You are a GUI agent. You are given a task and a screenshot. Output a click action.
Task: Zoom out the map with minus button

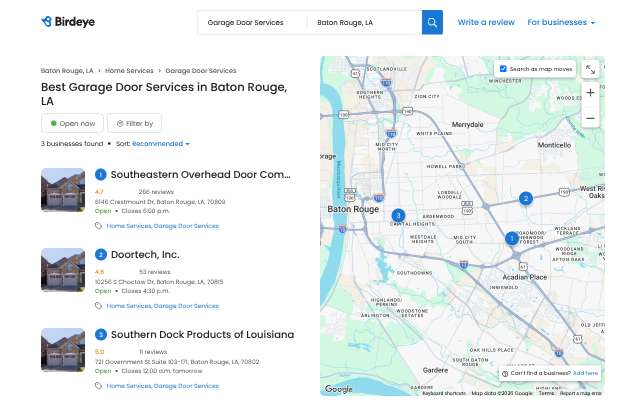[x=590, y=118]
